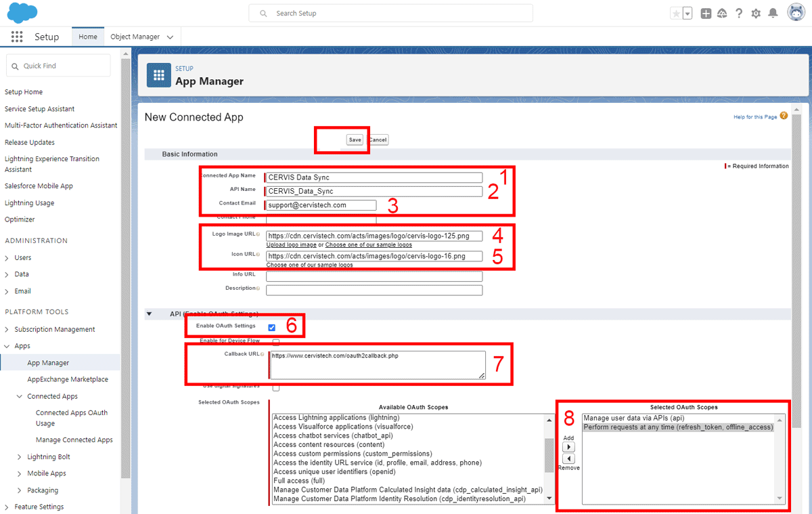Open Connected Apps OAuth Usage

pos(72,418)
